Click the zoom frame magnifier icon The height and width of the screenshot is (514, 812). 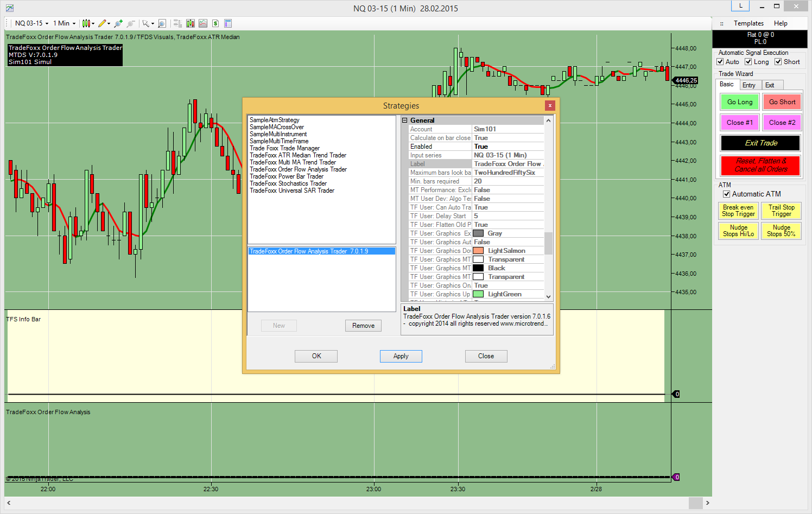coord(162,23)
